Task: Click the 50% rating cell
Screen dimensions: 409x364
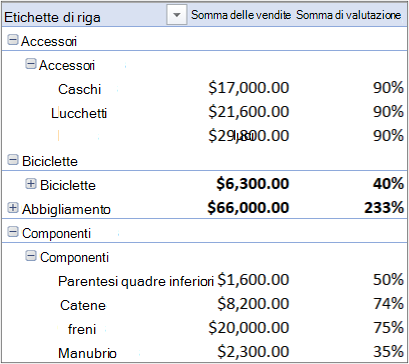Action: pos(388,280)
